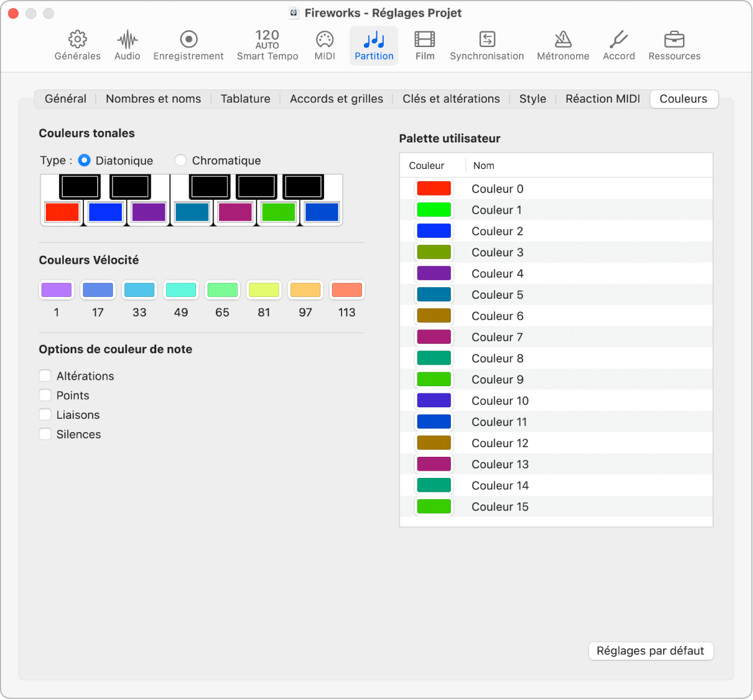Click velocity swatch for value 1
This screenshot has width=753, height=700.
(56, 290)
